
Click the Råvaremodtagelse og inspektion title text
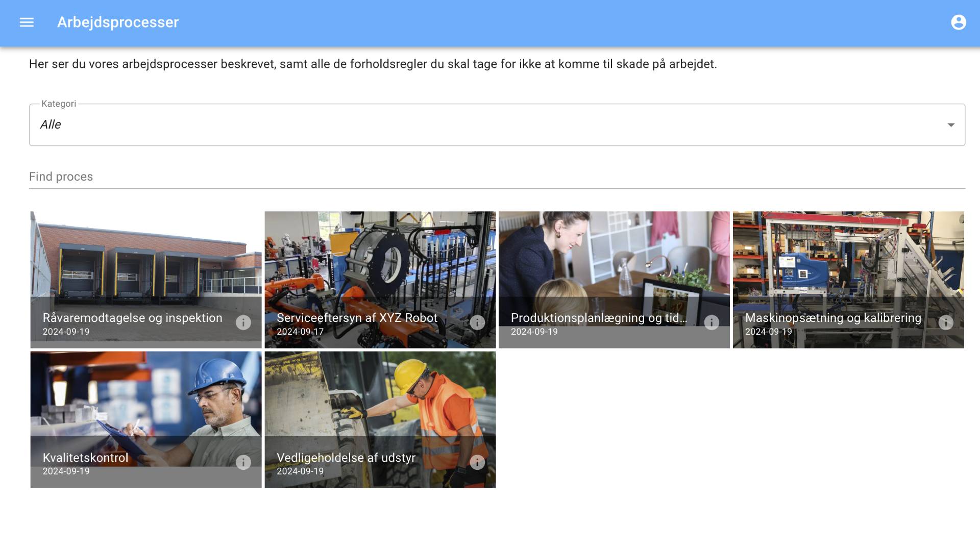coord(133,318)
